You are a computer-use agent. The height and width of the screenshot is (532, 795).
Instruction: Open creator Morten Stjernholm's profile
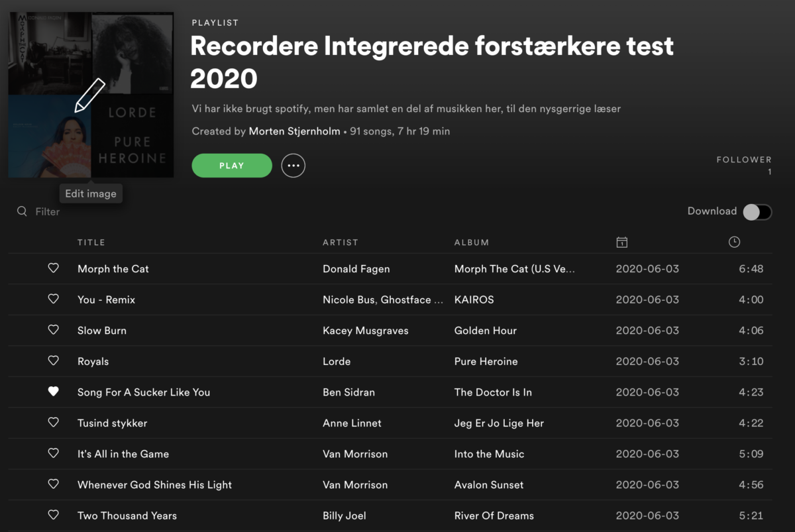pyautogui.click(x=295, y=131)
